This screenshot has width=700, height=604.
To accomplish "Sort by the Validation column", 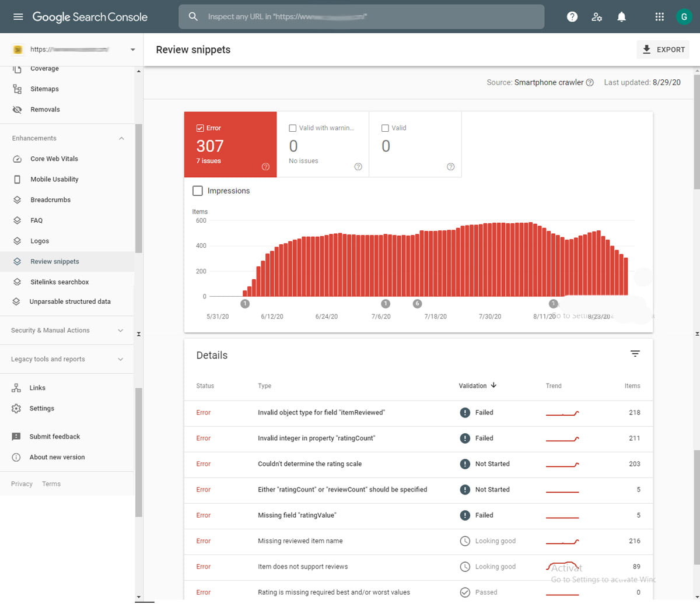I will 477,386.
